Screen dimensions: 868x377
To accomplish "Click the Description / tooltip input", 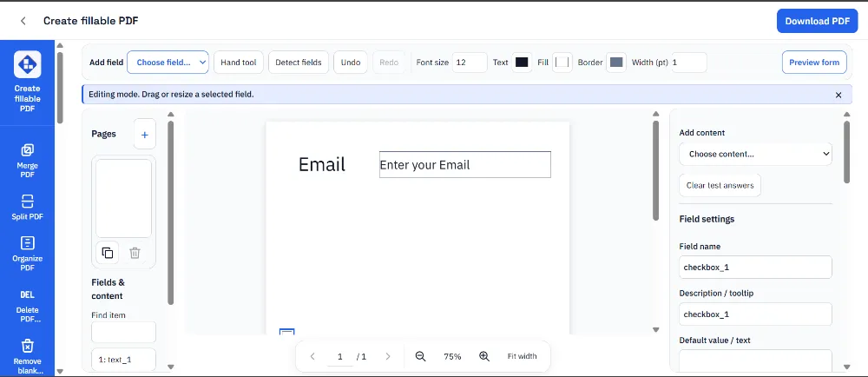I will coord(755,314).
